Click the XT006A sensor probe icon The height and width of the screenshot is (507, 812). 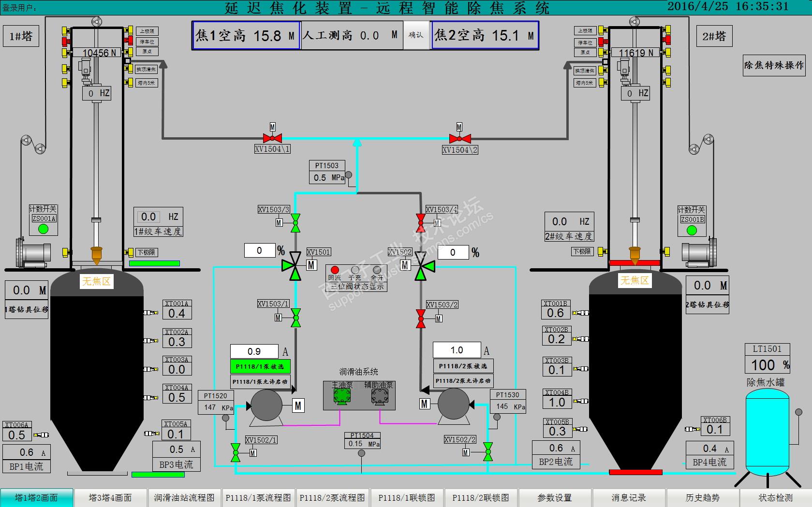click(41, 435)
